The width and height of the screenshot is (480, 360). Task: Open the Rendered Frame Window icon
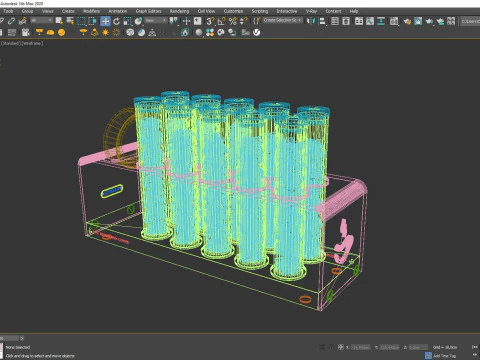click(418, 21)
